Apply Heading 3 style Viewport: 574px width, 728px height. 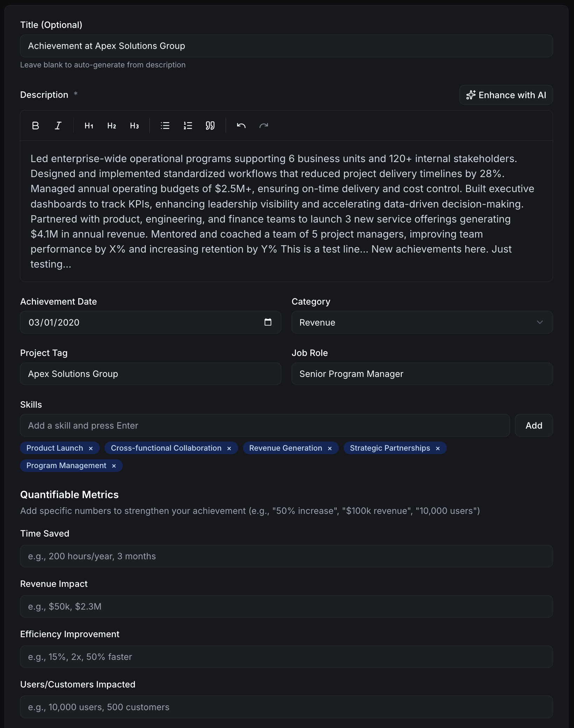[x=134, y=126]
